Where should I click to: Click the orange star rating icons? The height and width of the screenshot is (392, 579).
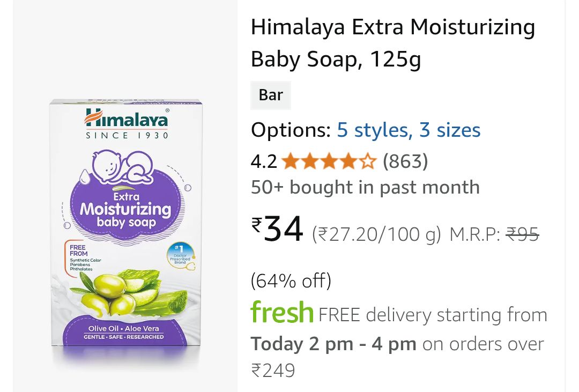coord(329,161)
